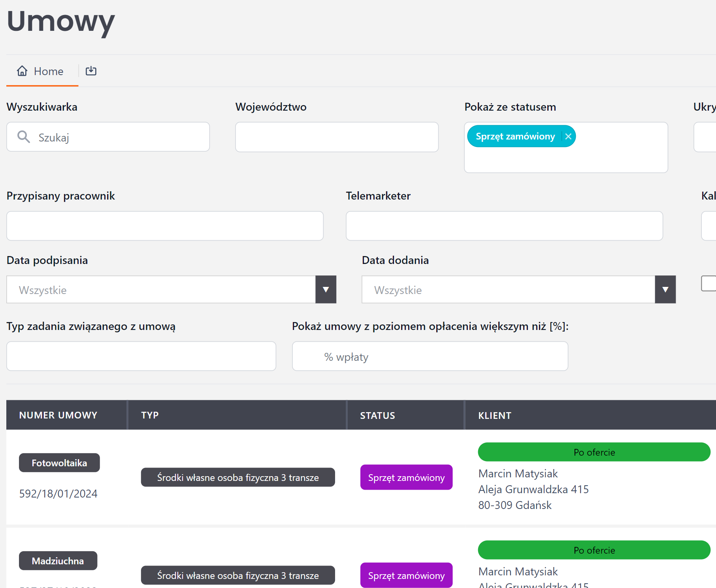Open the Przypisany pracownik field
This screenshot has height=588, width=716.
pos(165,226)
